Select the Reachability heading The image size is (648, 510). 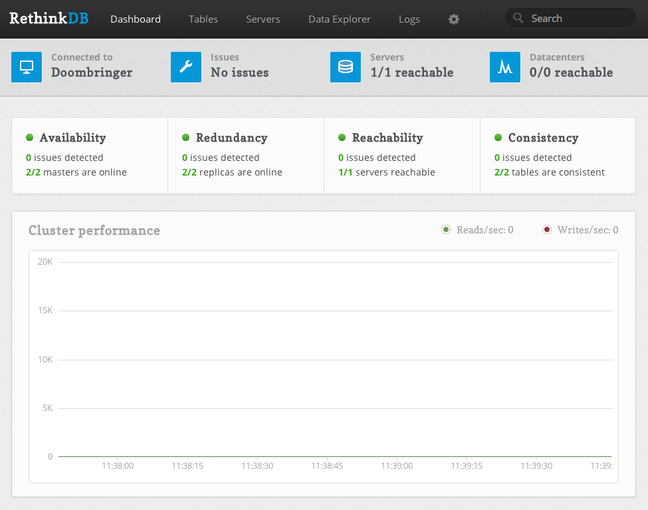(x=387, y=138)
